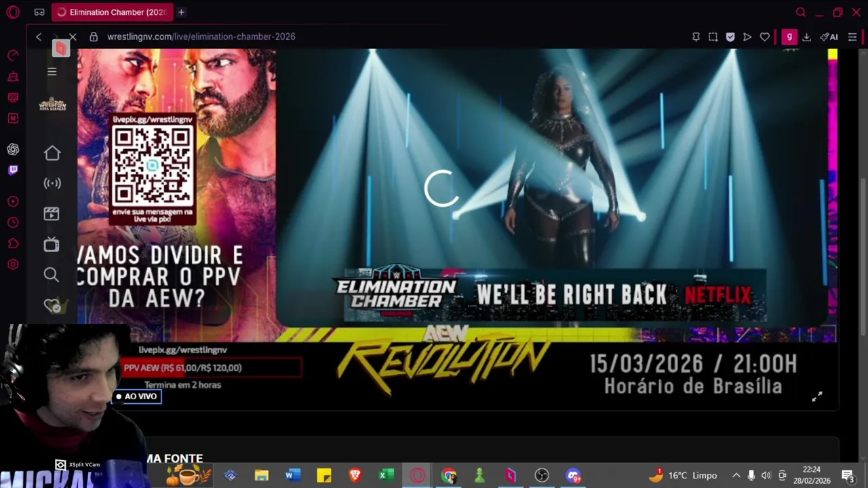Switch to the Elimination Chamber tab

[112, 12]
